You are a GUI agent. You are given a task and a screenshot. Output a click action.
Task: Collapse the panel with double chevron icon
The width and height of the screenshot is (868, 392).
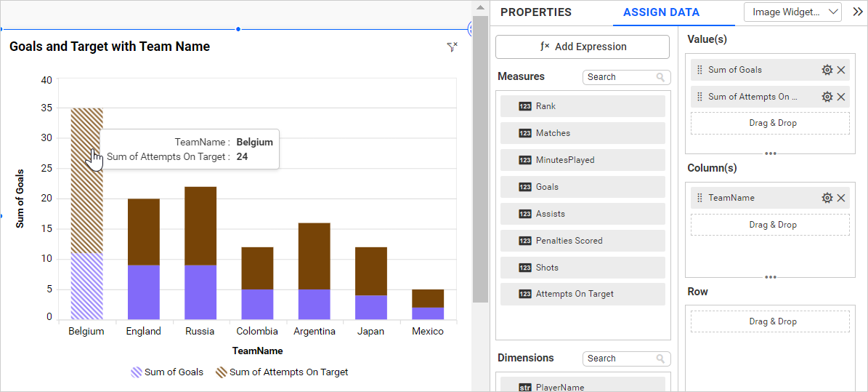[857, 12]
